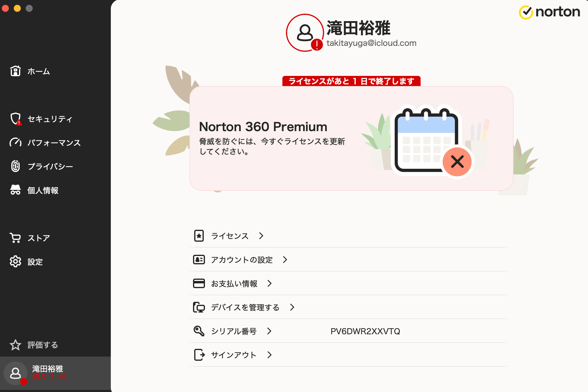
Task: Click the Home house icon in sidebar
Action: tap(15, 71)
